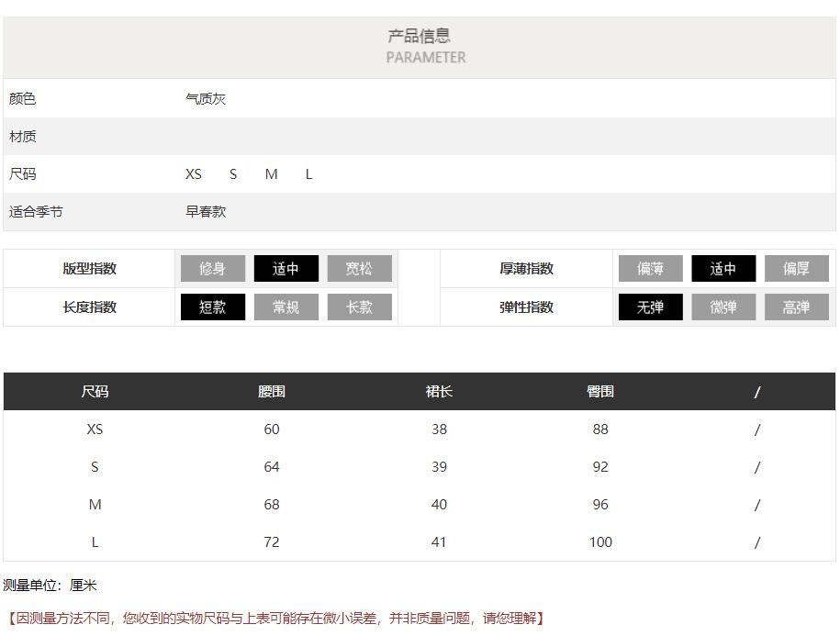The height and width of the screenshot is (636, 840).
Task: Click the 早春款 season value
Action: pos(206,212)
